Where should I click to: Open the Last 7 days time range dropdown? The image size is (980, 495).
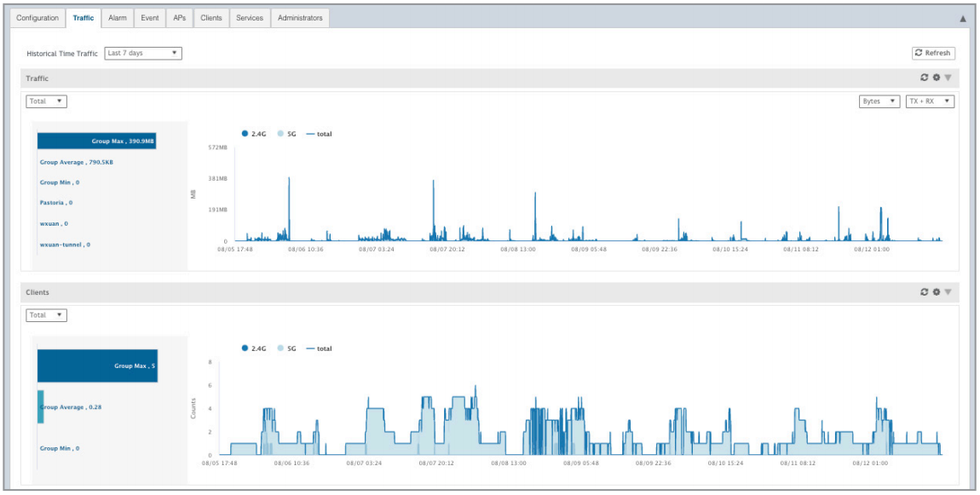point(143,53)
